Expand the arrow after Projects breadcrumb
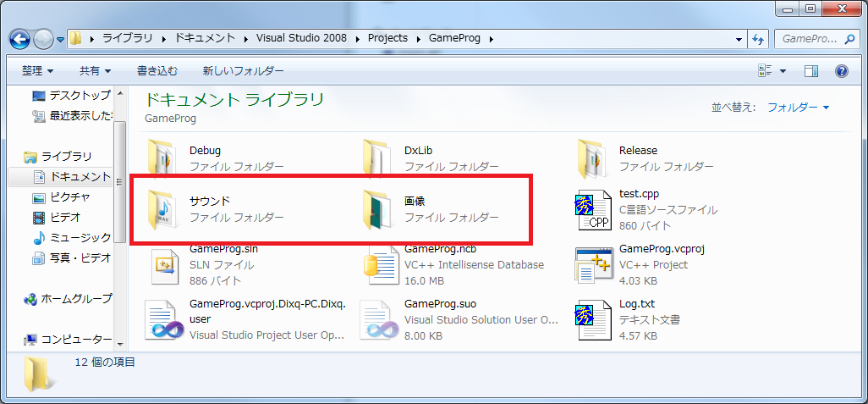 [418, 39]
